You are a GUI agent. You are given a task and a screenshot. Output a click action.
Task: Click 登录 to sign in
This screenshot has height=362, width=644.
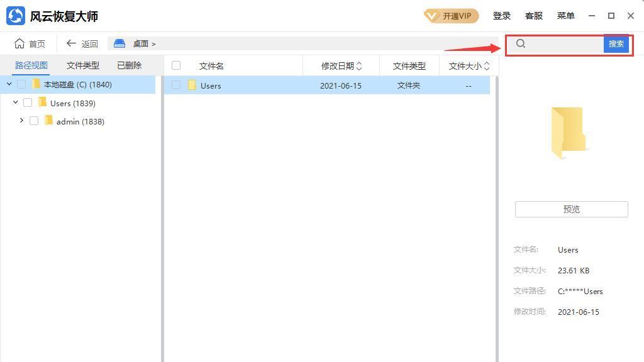[501, 16]
